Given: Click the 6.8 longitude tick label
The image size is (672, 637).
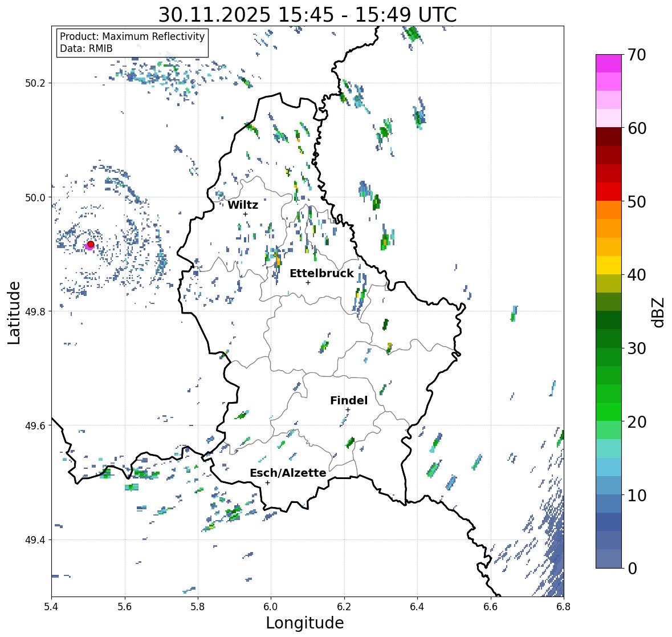Looking at the screenshot, I should click(x=564, y=606).
